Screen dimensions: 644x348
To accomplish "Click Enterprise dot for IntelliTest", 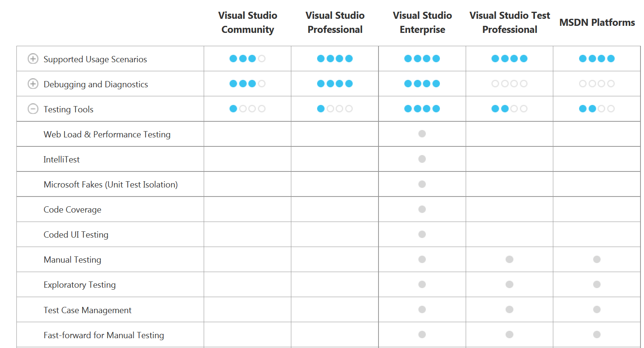I will coord(422,159).
